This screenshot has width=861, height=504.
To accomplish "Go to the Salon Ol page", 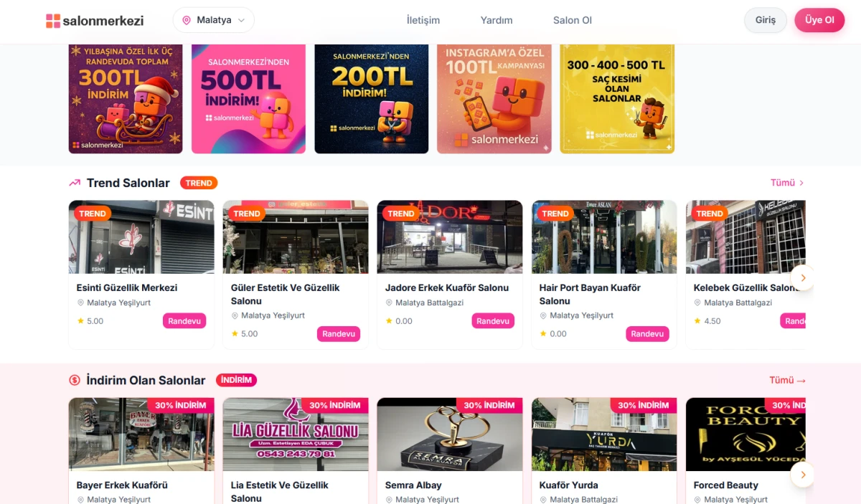I will coord(573,20).
